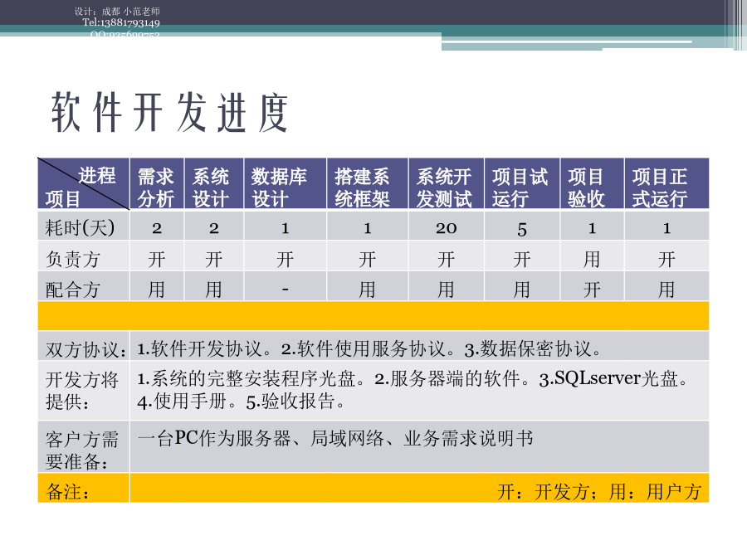Click the 配合方 cell "开" under 项目验收
Screen dimensions: 747x560
point(592,290)
